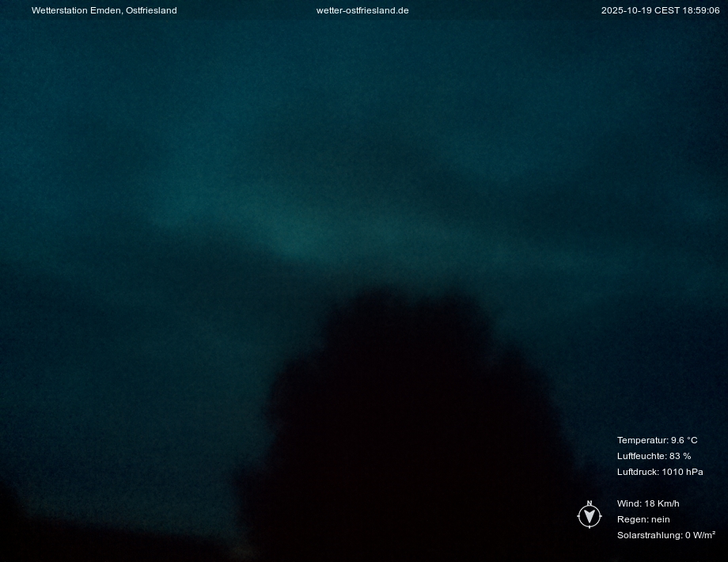Select the 9.6 °C temperature value
The width and height of the screenshot is (728, 562).
[684, 440]
